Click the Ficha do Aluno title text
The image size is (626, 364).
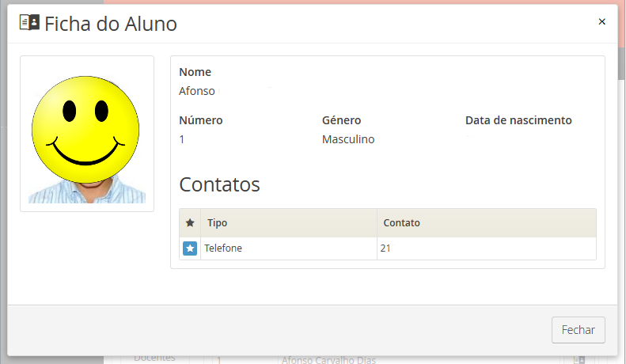110,24
